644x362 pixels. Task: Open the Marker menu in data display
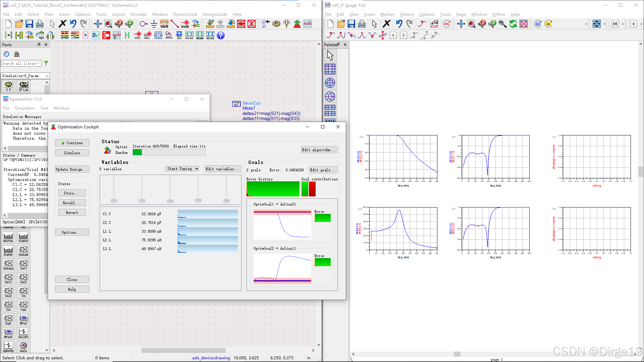pyautogui.click(x=387, y=14)
